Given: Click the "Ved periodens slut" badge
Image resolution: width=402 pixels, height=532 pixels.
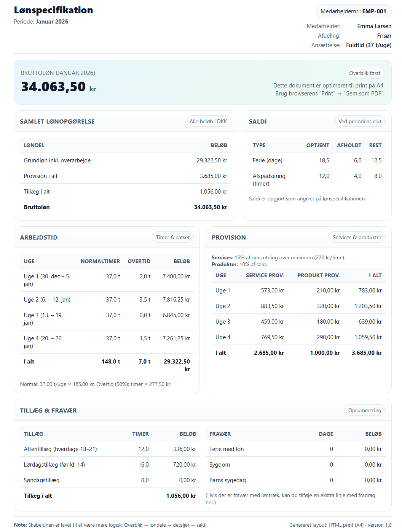Looking at the screenshot, I should [359, 121].
